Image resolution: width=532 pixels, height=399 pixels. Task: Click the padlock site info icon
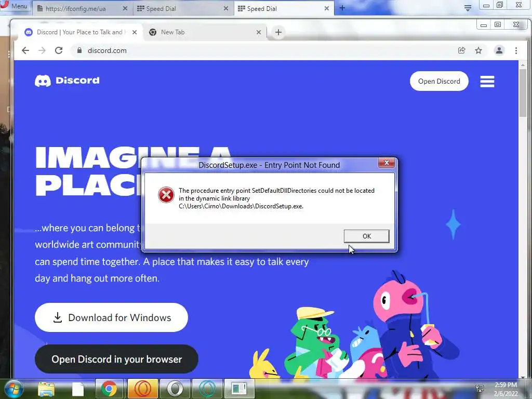tap(79, 50)
